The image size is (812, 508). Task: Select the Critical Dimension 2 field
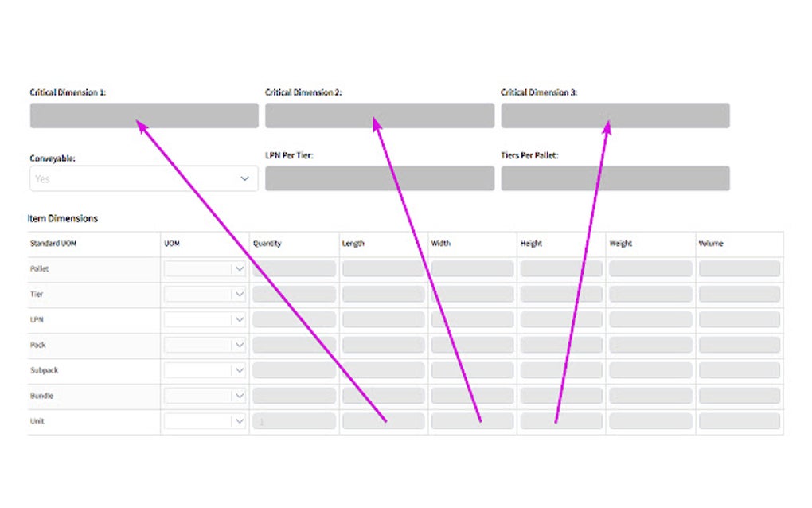click(x=379, y=115)
